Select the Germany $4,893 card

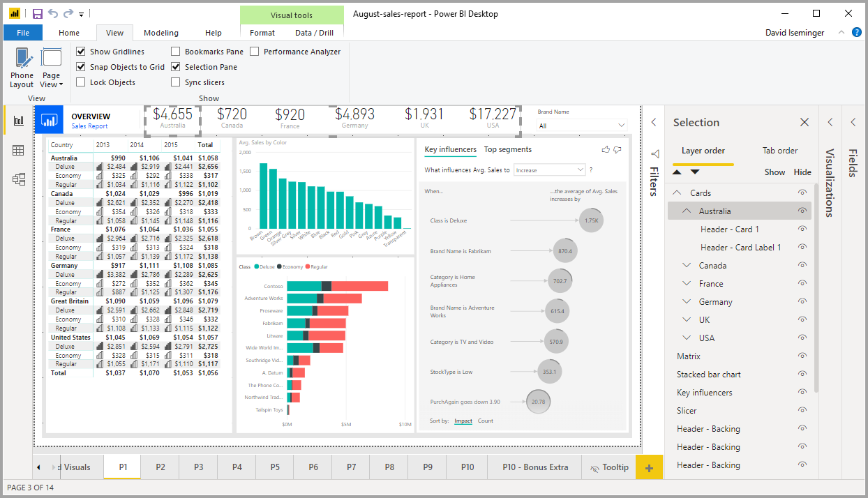(355, 119)
